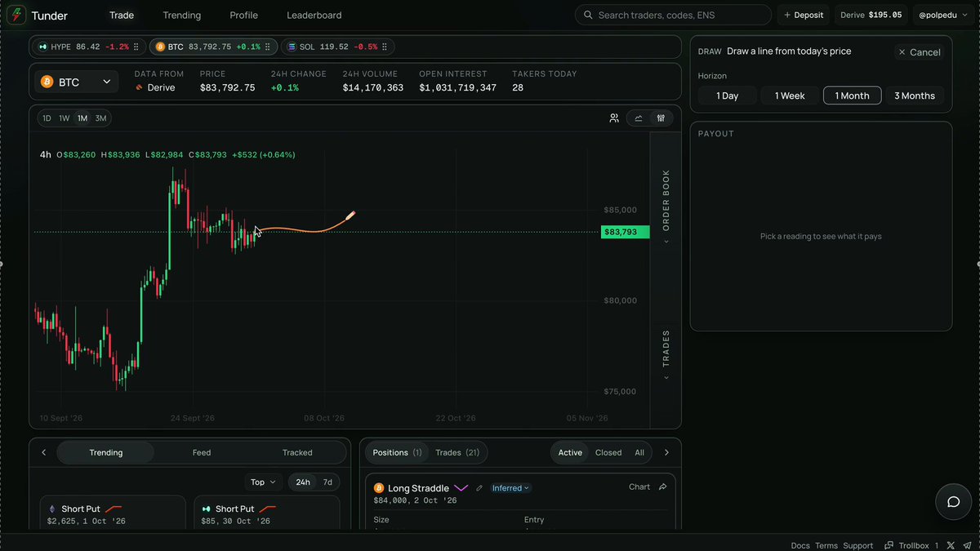Show Closed positions filter

(608, 453)
